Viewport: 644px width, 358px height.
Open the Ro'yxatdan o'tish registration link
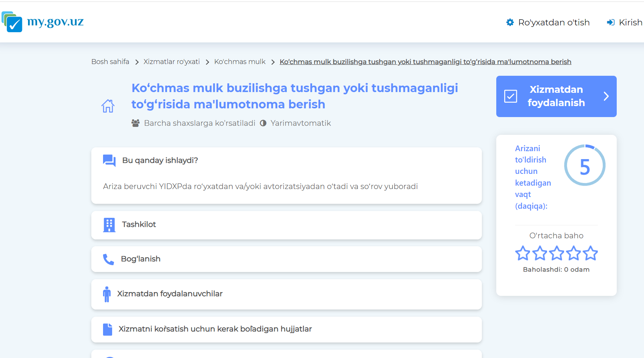(x=553, y=22)
